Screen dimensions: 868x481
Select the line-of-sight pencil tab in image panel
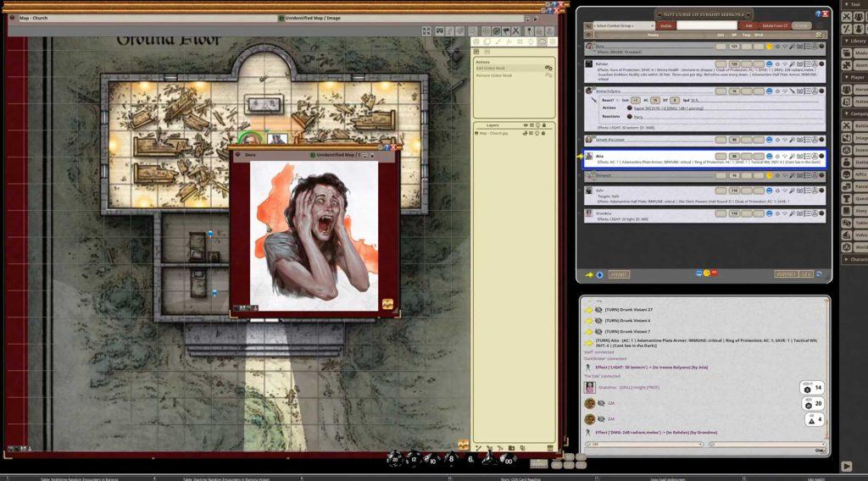click(x=498, y=41)
